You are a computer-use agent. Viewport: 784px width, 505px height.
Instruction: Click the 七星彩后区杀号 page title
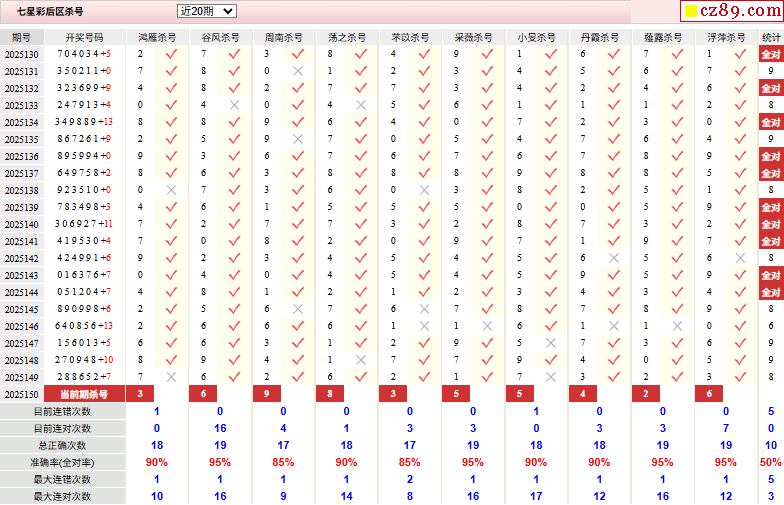[x=50, y=11]
